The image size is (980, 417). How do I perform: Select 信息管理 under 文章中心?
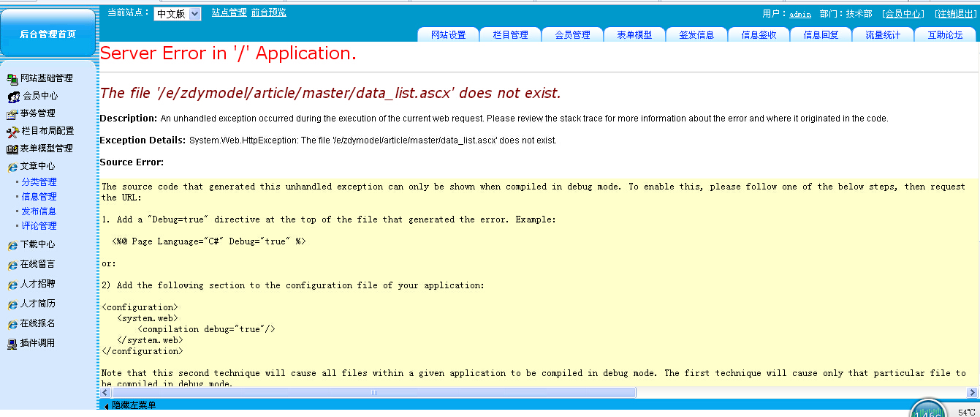click(39, 197)
